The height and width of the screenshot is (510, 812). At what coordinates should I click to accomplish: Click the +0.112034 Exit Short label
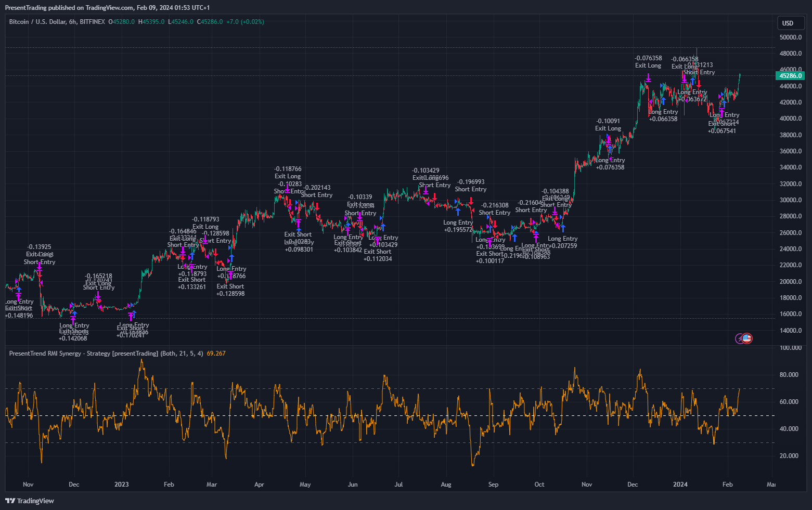(378, 259)
